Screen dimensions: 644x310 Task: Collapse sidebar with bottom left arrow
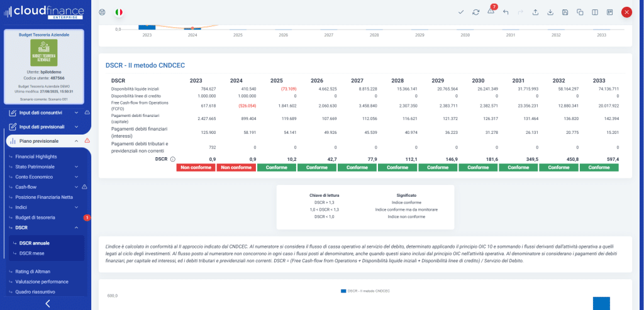(47, 304)
